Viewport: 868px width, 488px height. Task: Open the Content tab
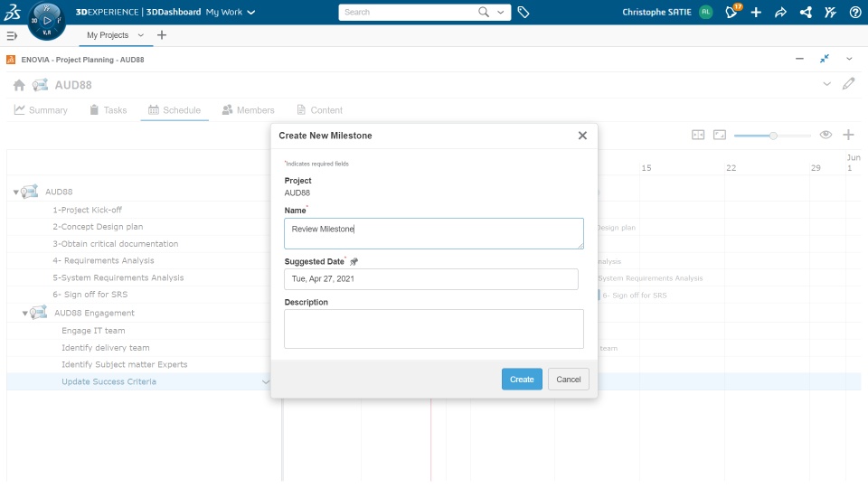click(319, 110)
